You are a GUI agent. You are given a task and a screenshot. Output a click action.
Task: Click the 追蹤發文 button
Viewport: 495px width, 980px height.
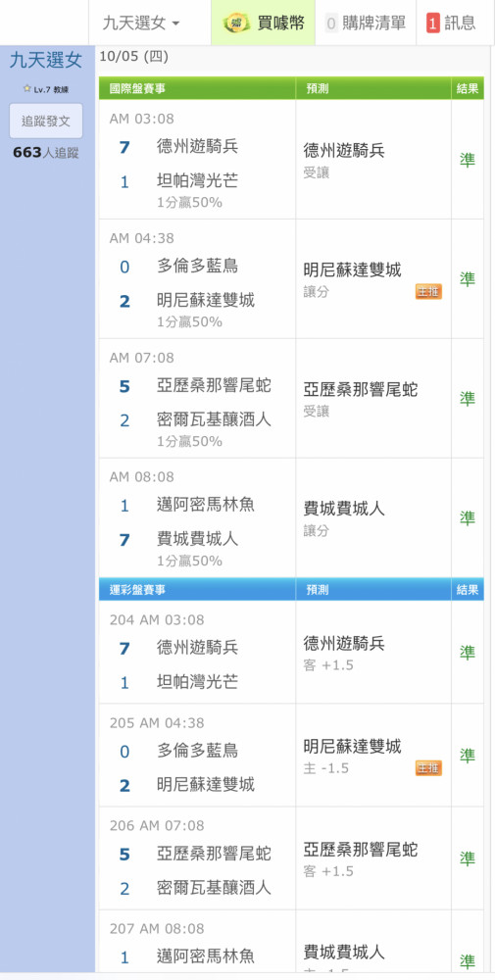(46, 121)
